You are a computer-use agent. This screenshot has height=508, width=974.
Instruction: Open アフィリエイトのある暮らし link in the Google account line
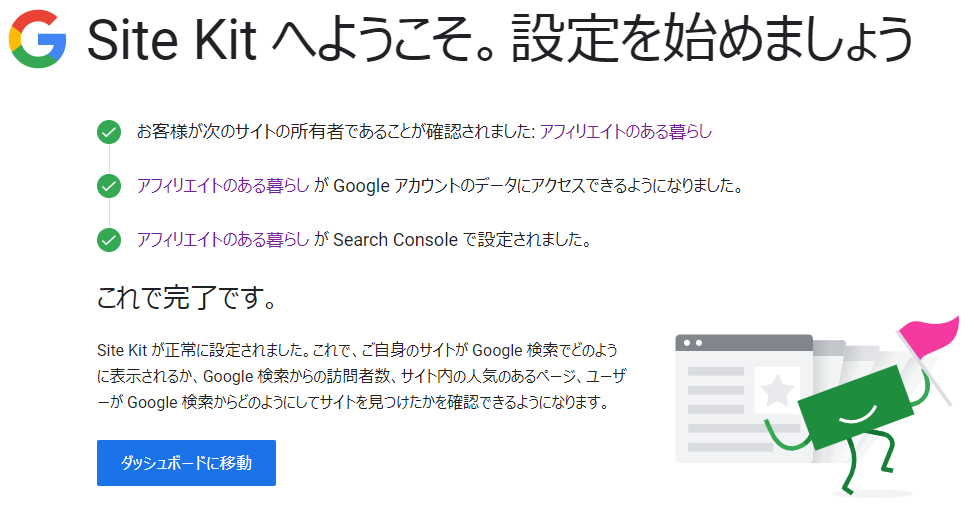pos(222,186)
